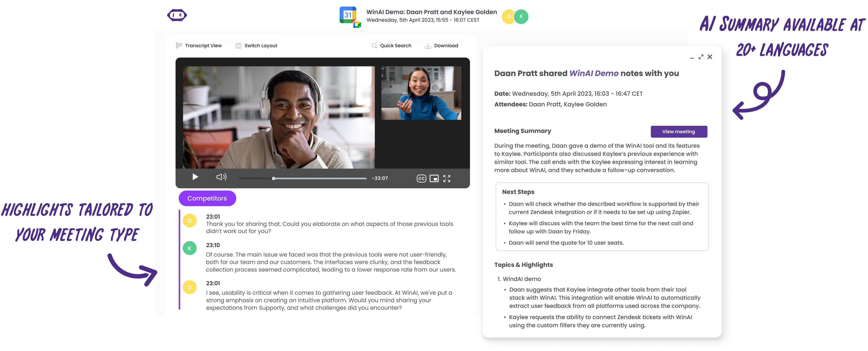Play the meeting video

pyautogui.click(x=195, y=177)
